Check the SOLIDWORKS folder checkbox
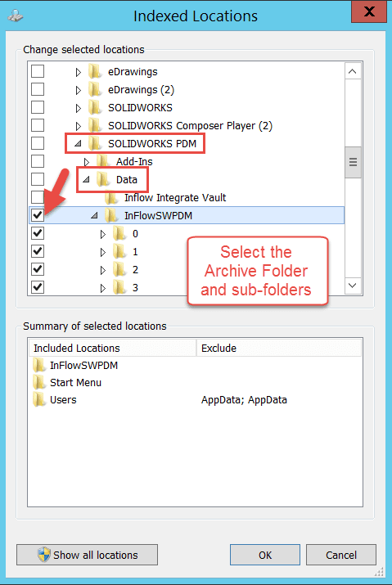The width and height of the screenshot is (392, 585). pyautogui.click(x=38, y=107)
